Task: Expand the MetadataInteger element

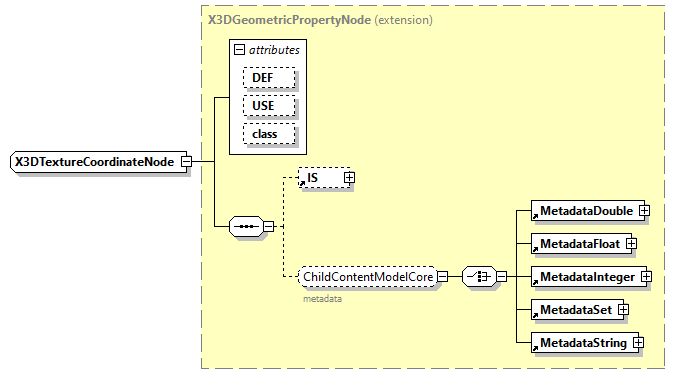Action: click(x=646, y=276)
